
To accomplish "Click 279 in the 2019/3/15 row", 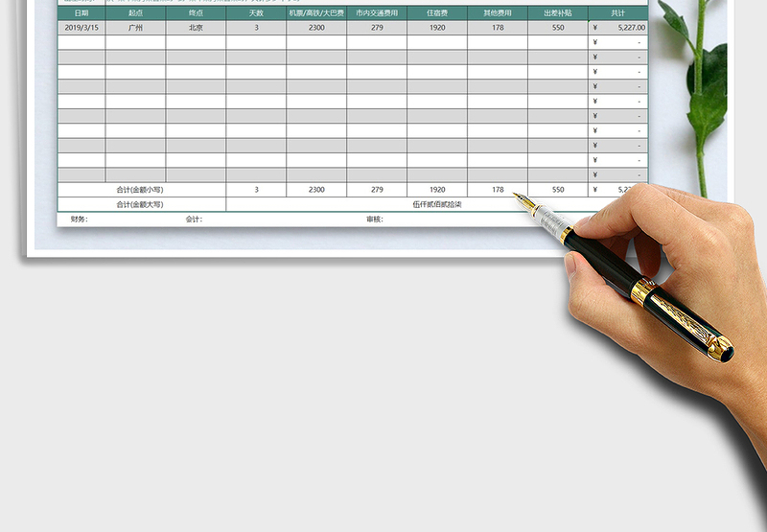I will pos(377,28).
